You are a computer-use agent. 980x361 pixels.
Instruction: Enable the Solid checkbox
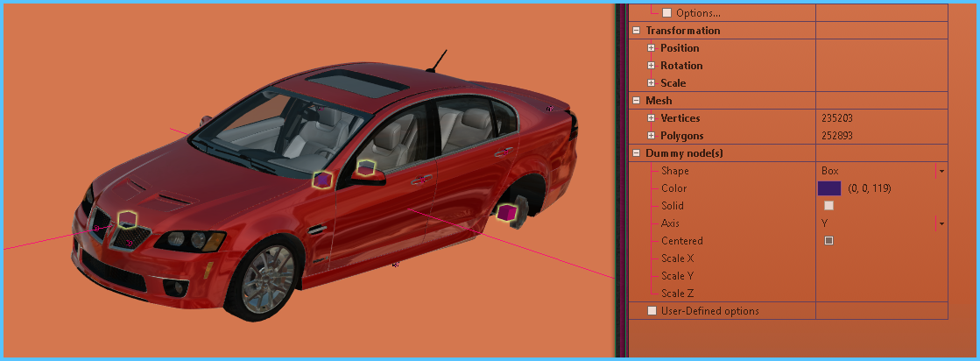pyautogui.click(x=828, y=206)
